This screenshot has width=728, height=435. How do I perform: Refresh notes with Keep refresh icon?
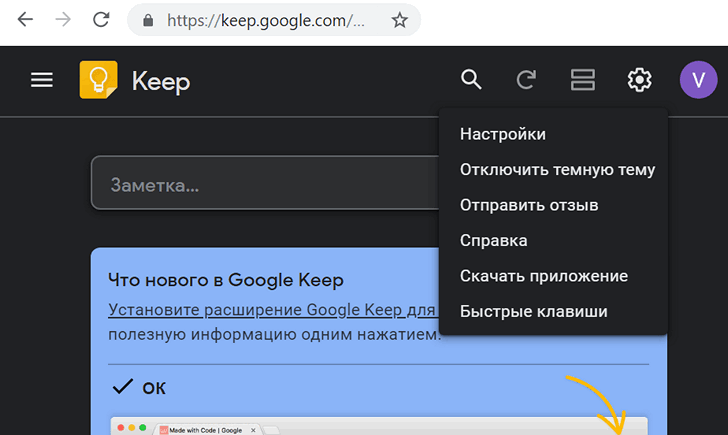point(526,79)
